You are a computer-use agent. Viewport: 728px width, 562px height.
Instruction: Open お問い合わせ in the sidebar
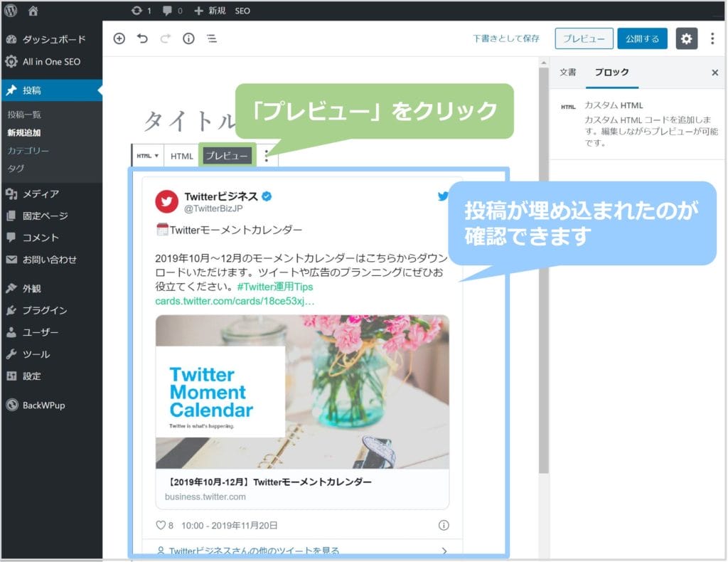[51, 260]
